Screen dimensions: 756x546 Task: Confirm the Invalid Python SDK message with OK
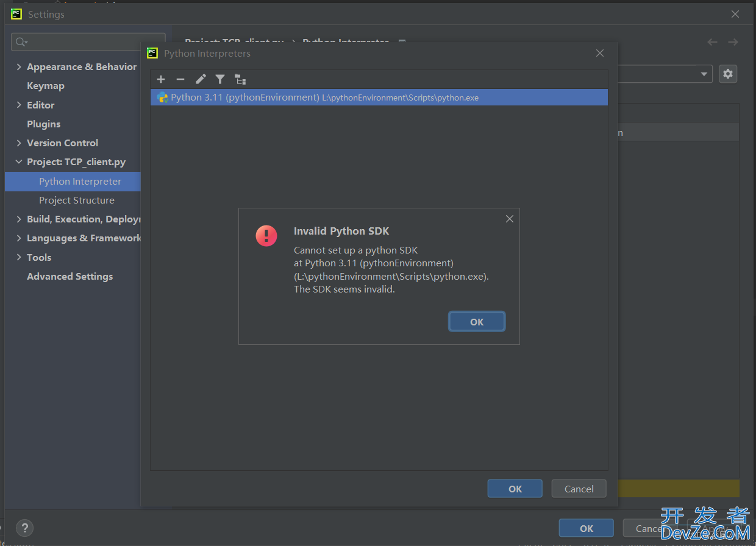click(477, 322)
